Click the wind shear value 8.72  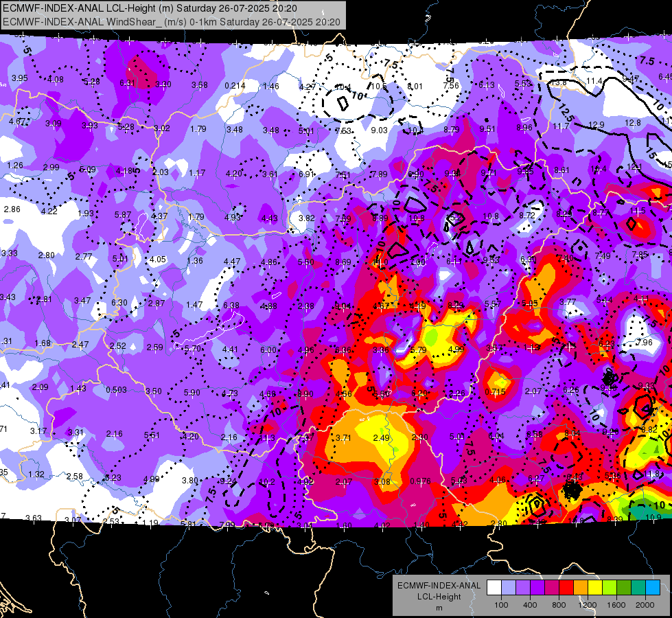527,216
